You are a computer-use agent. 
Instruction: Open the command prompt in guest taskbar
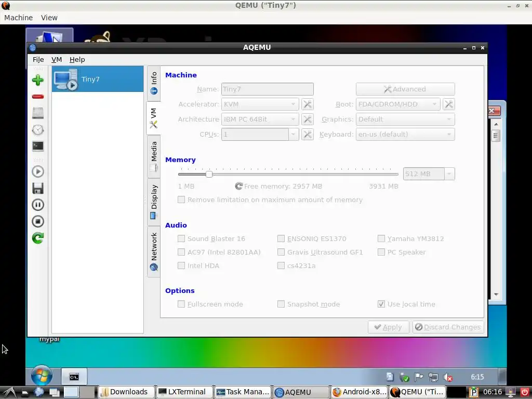[74, 377]
